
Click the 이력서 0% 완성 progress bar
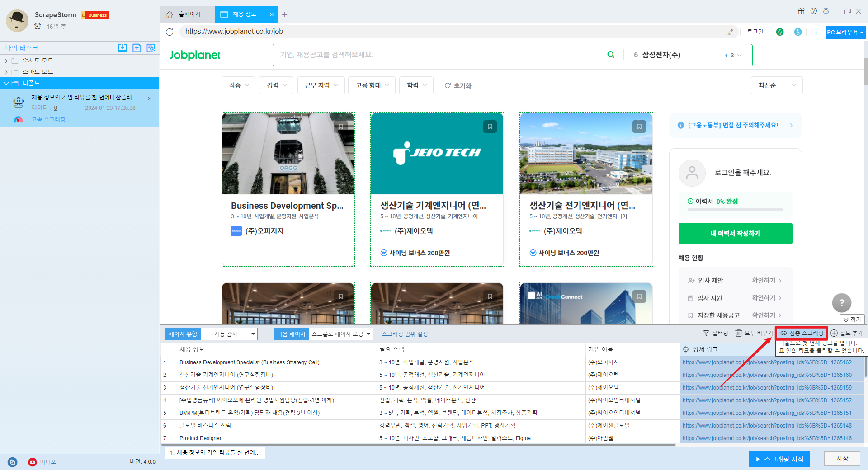pos(736,210)
